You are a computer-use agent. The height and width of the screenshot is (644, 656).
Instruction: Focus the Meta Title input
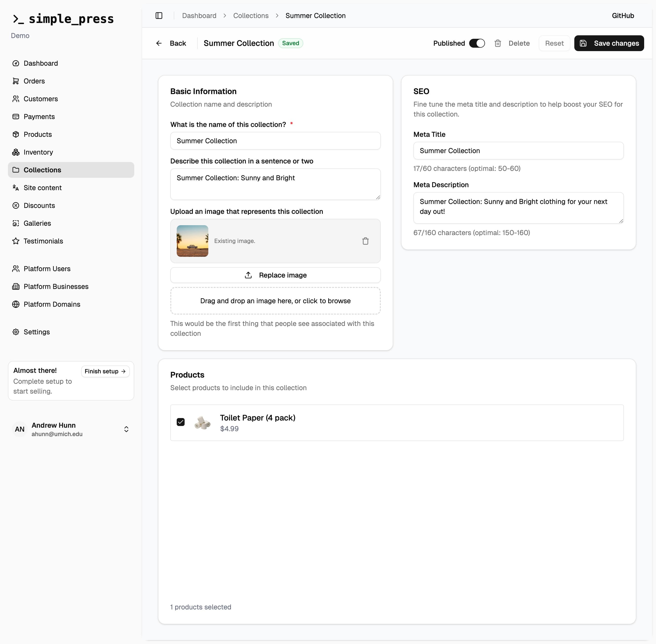(x=519, y=151)
